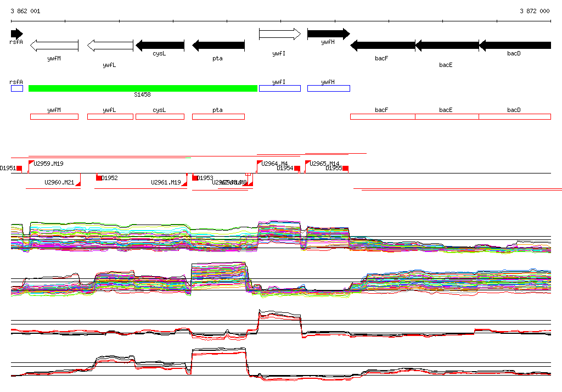Click the U2964.M4 upshift flag marker

260,163
